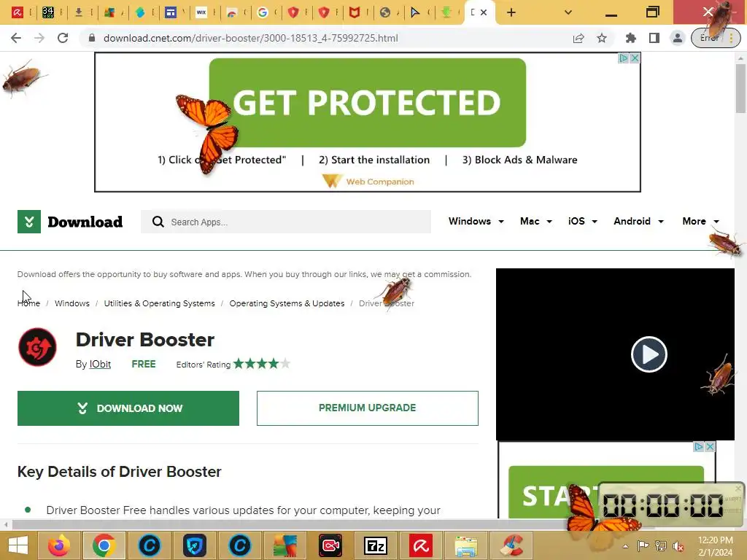Click the taskbar clock 12:20 PM
The height and width of the screenshot is (560, 747).
coord(715,546)
